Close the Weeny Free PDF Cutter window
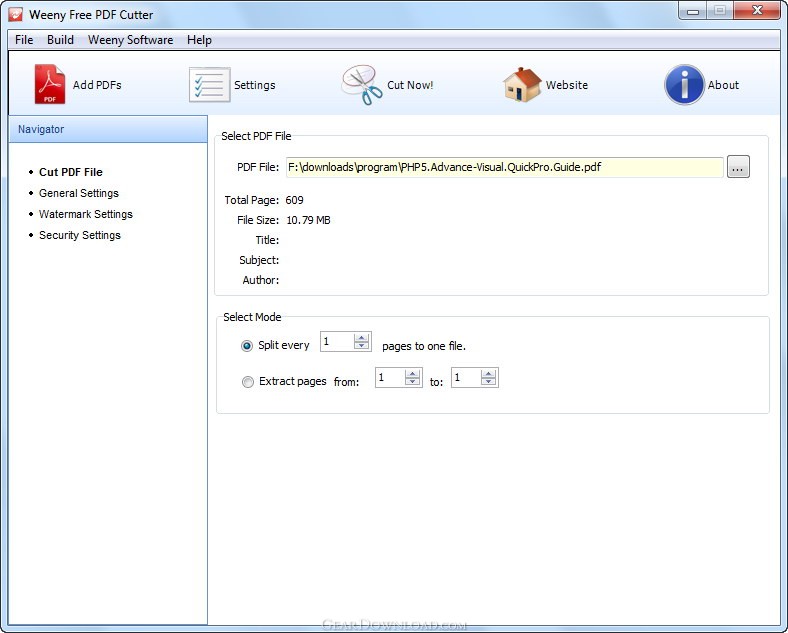 point(757,10)
